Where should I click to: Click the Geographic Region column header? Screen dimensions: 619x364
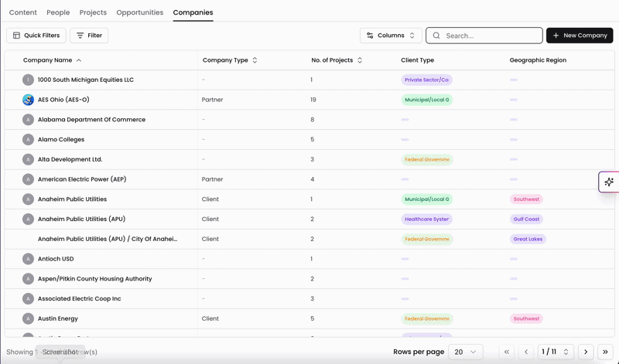point(538,60)
